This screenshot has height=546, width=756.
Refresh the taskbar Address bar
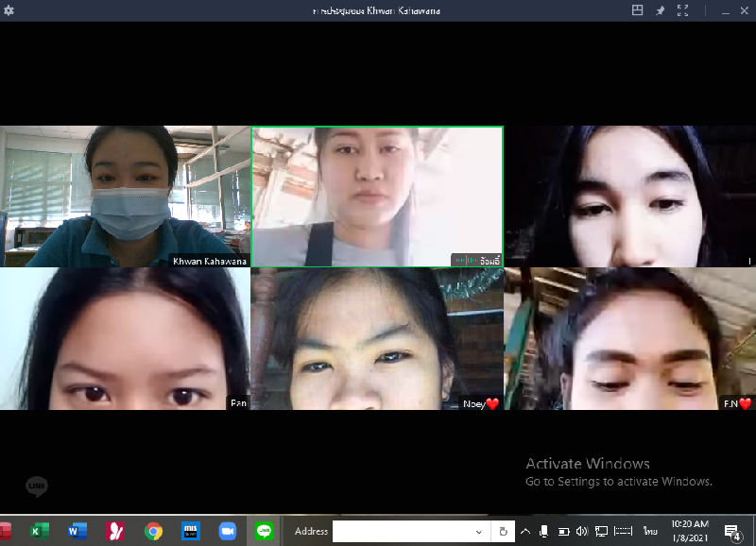pyautogui.click(x=504, y=531)
